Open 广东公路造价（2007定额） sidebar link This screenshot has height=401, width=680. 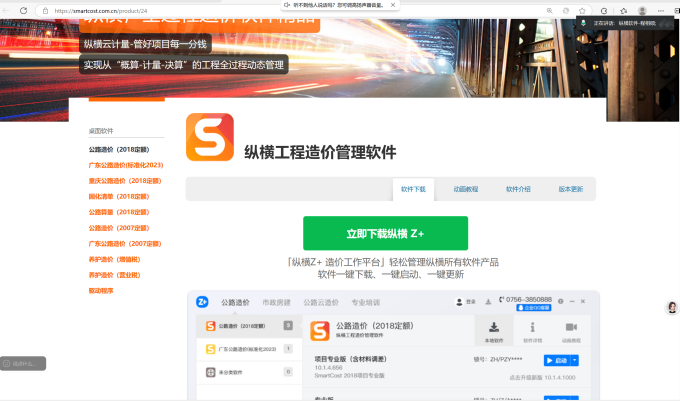click(x=125, y=244)
